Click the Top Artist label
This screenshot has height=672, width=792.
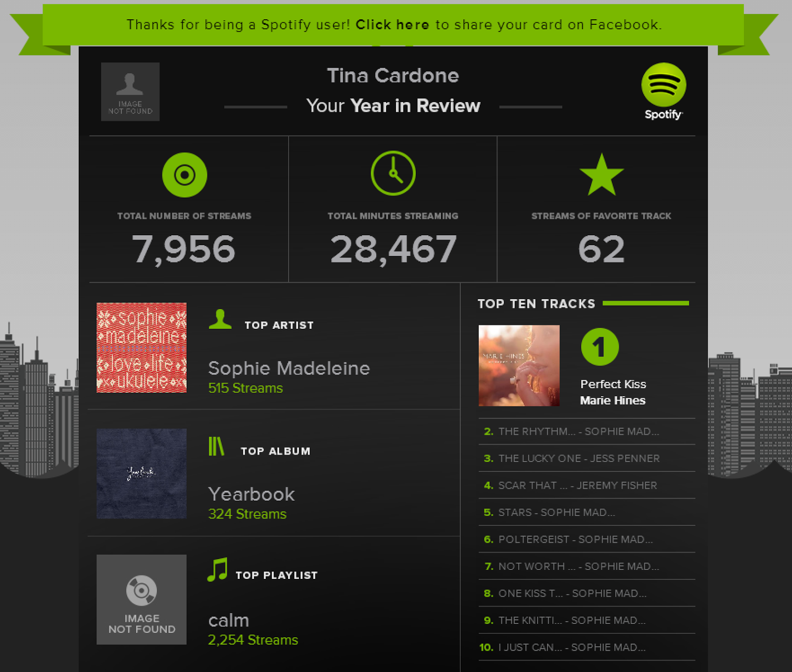click(x=279, y=325)
